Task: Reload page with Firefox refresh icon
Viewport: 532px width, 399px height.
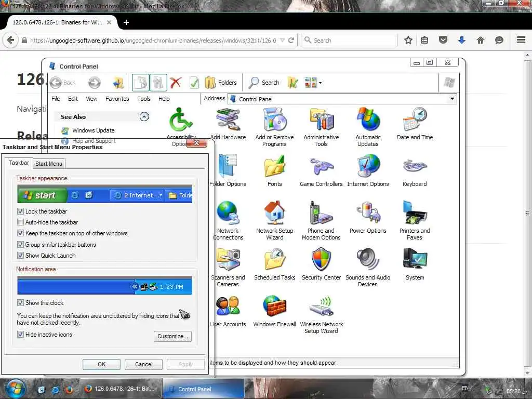Action: pos(291,40)
